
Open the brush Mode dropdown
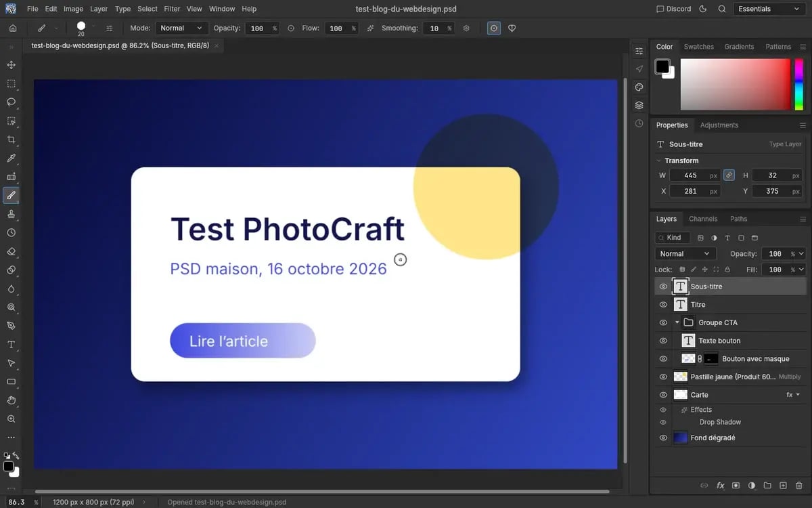[x=181, y=28]
